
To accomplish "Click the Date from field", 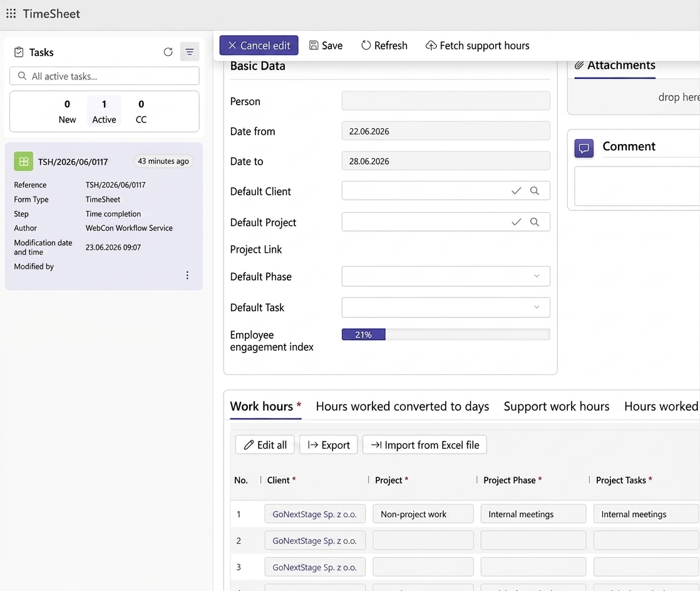I will point(446,131).
